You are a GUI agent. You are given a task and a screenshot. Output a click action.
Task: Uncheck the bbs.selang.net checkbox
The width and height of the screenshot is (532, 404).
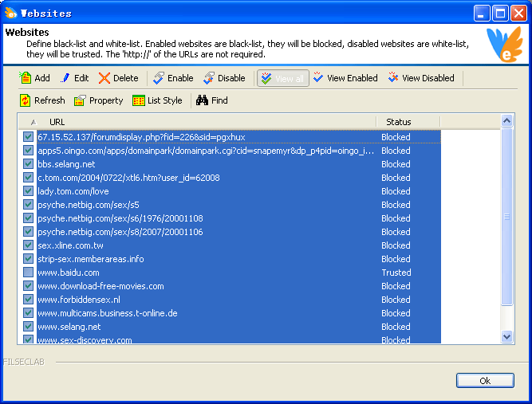(29, 164)
